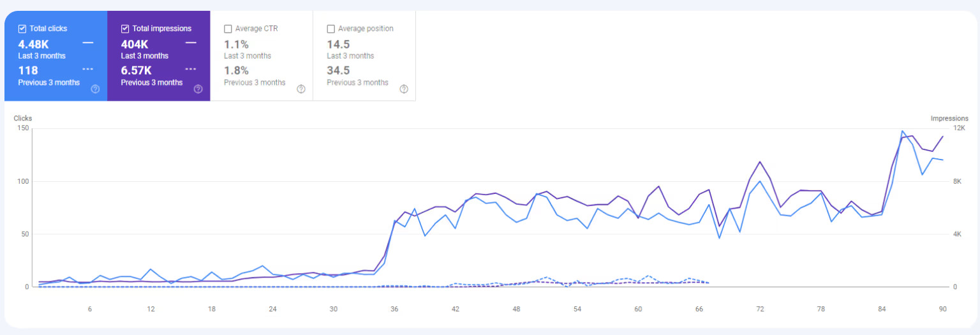Image resolution: width=980 pixels, height=335 pixels.
Task: Select the 404K total impressions value
Action: point(135,44)
